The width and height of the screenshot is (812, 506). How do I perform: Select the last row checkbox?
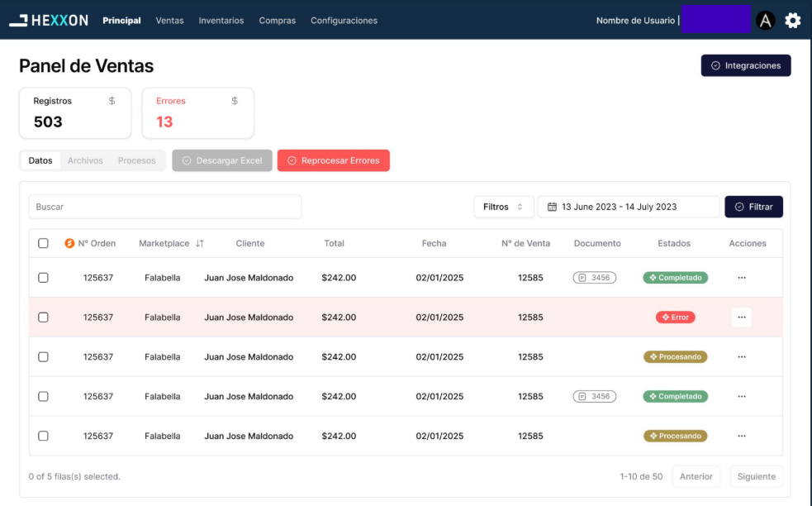point(44,436)
